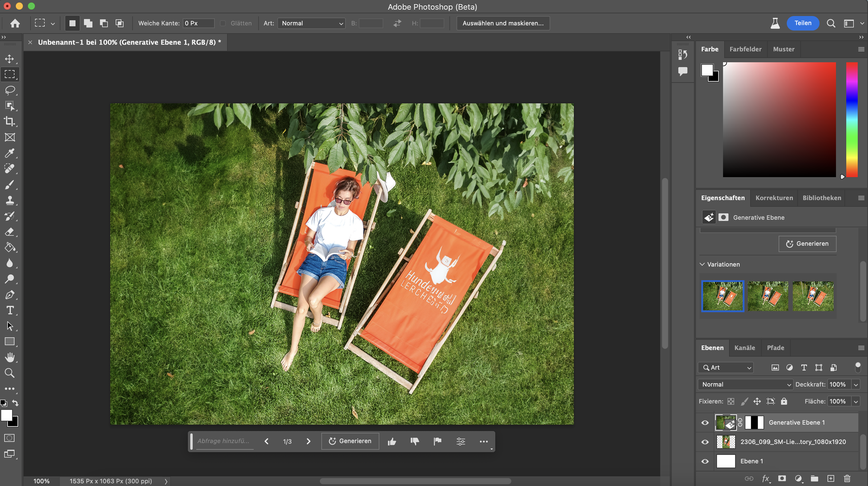Click the hue spectrum slider strip
868x486 pixels.
pos(851,119)
